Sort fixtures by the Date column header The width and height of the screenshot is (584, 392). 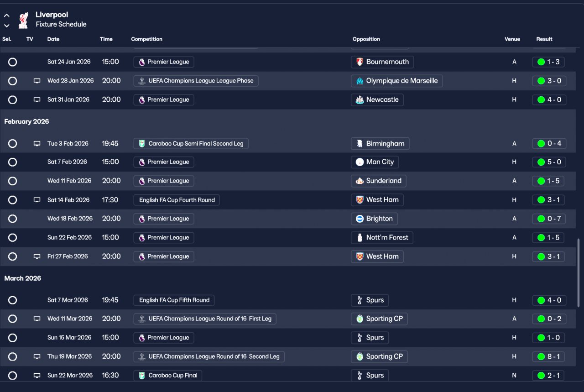(x=53, y=39)
